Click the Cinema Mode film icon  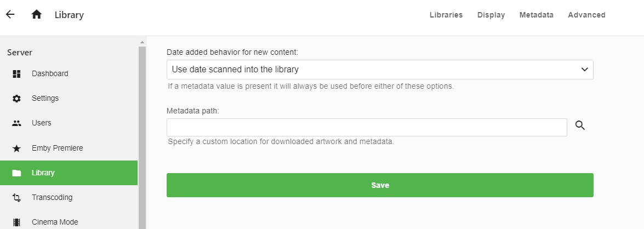coord(16,222)
